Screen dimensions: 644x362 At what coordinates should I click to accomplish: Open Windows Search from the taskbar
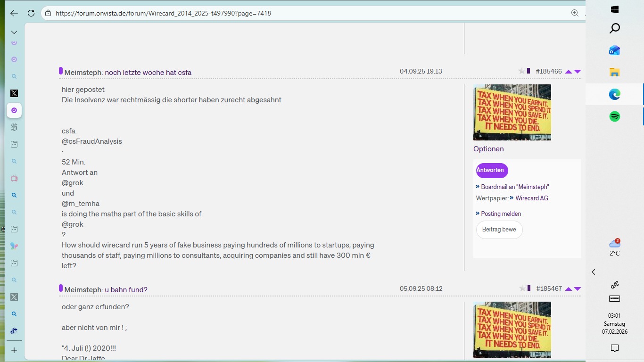[614, 29]
